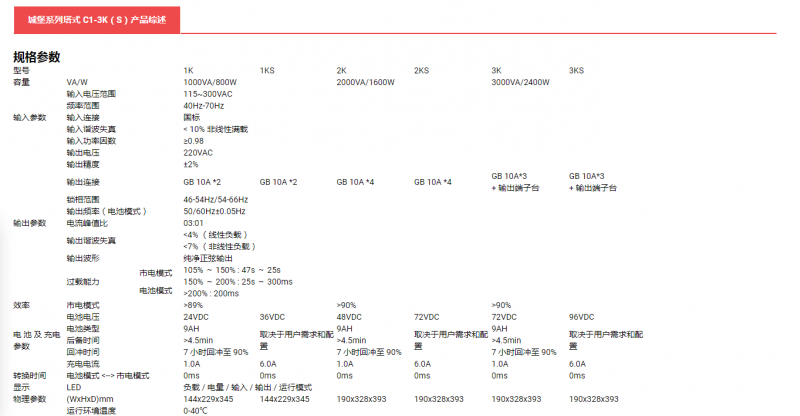Screen dimensions: 800x416
Task: Select the 负载 / 电量 / 输入 / 输出 / 运行模式 value
Action: [x=247, y=387]
